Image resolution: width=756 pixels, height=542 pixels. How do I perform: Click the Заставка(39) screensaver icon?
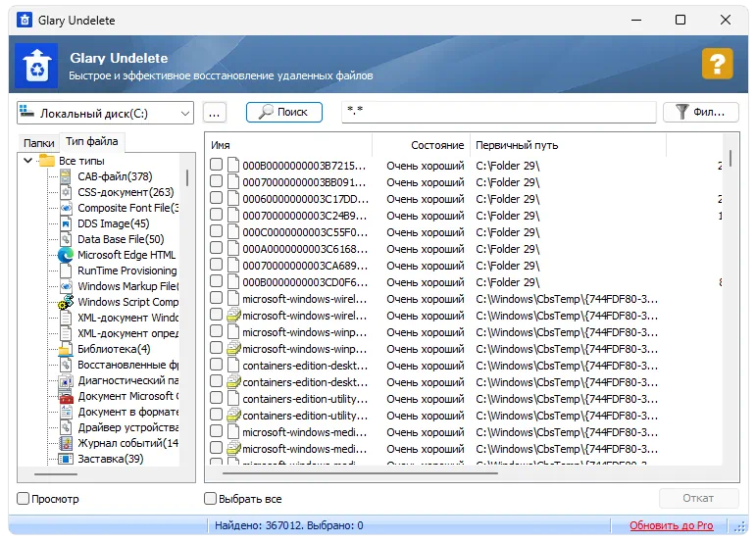[x=66, y=459]
